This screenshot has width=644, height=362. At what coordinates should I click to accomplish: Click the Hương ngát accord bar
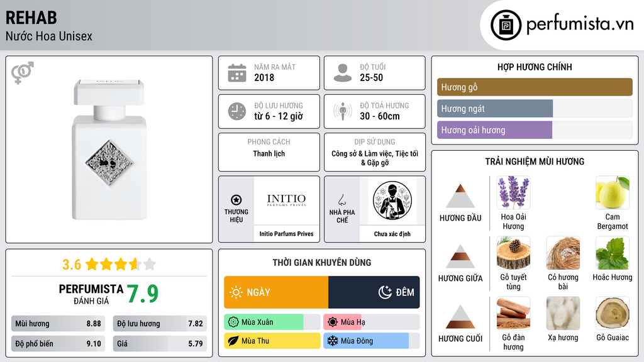(535, 108)
